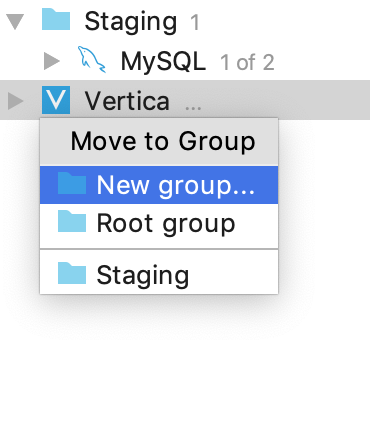Select the Vertica tree item label
The height and width of the screenshot is (426, 370).
pyautogui.click(x=127, y=101)
